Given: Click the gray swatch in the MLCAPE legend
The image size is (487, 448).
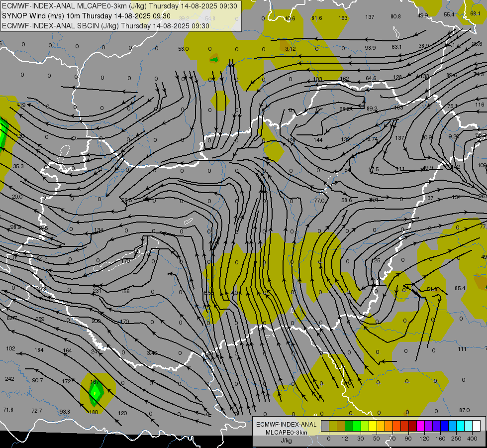Looking at the screenshot, I should (325, 426).
